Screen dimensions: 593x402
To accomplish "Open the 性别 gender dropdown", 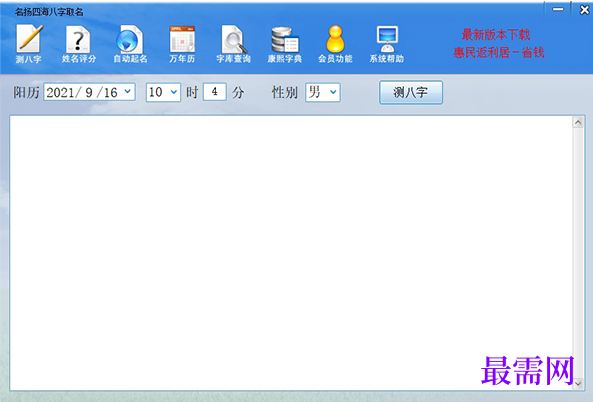I will click(323, 92).
